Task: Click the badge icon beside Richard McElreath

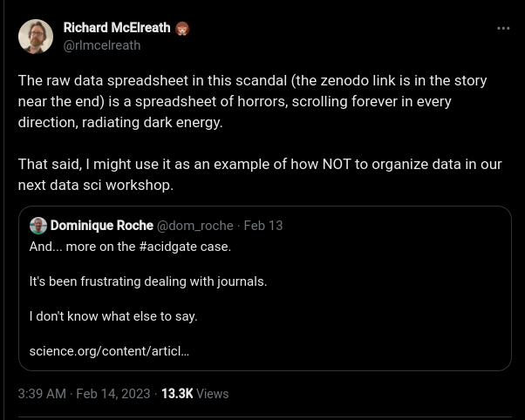Action: coord(182,29)
